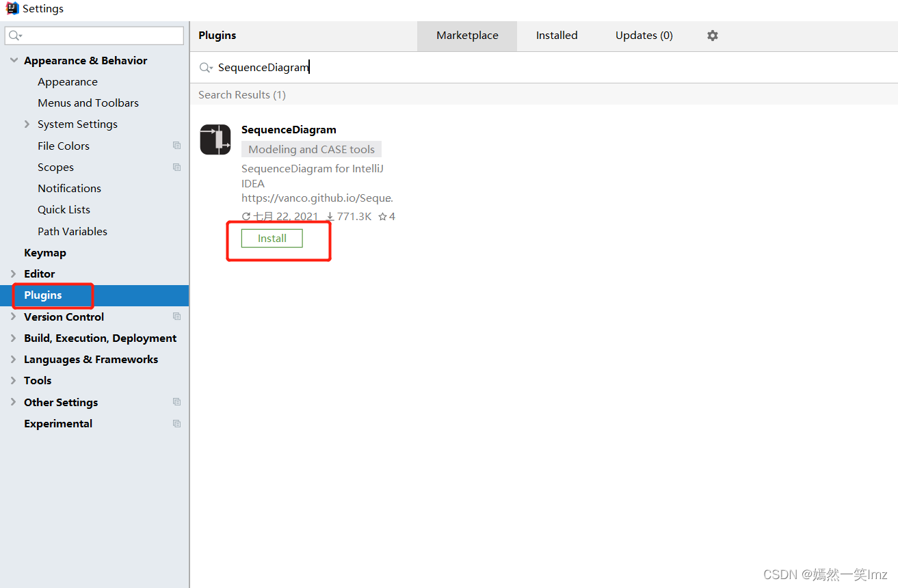Click the 七月 22, 2021 date text
898x588 pixels.
click(x=286, y=217)
